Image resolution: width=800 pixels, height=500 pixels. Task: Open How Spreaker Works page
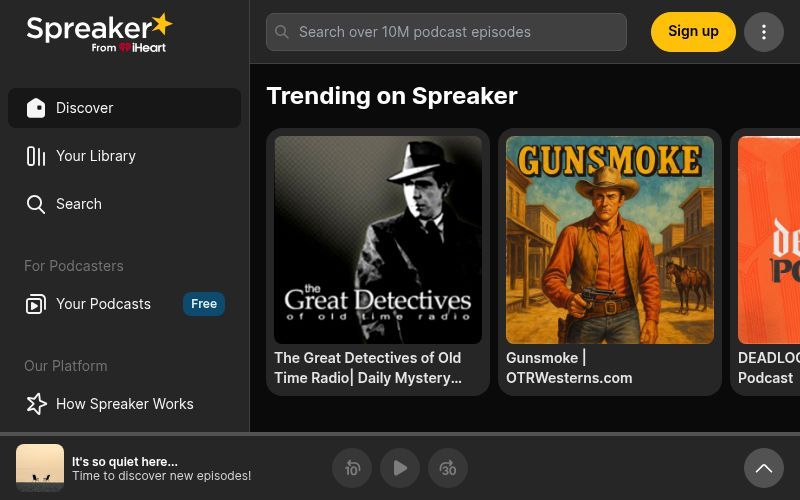point(124,404)
